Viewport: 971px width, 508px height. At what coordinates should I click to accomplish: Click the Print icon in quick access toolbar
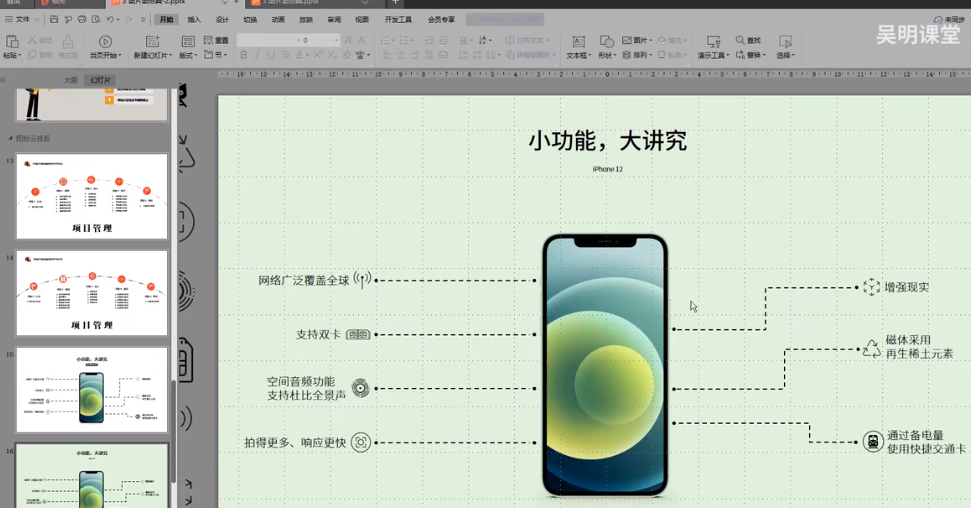click(x=82, y=19)
